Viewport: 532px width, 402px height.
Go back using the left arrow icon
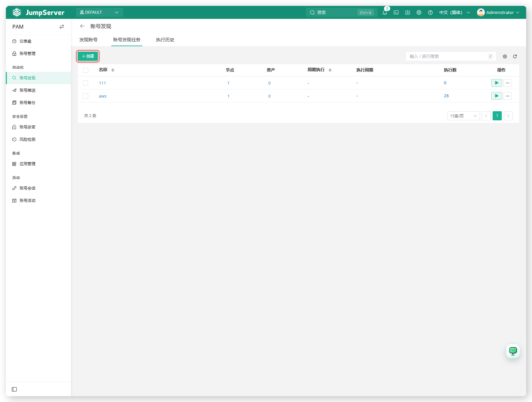[x=82, y=26]
